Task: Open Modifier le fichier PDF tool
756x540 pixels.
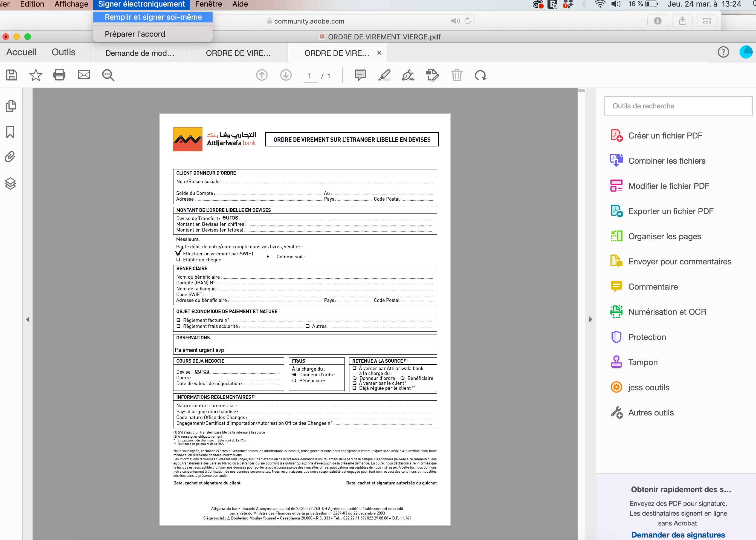Action: (668, 186)
